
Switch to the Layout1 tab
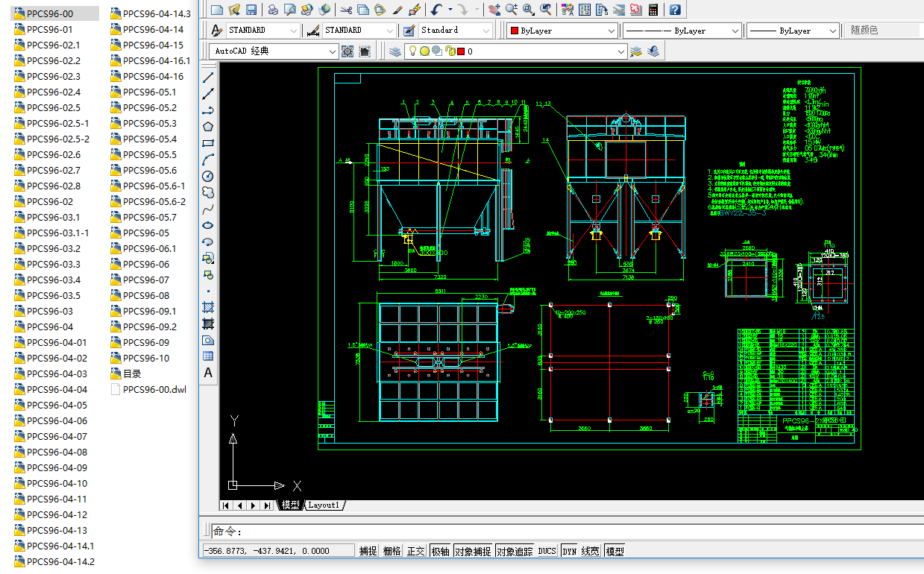tap(324, 505)
